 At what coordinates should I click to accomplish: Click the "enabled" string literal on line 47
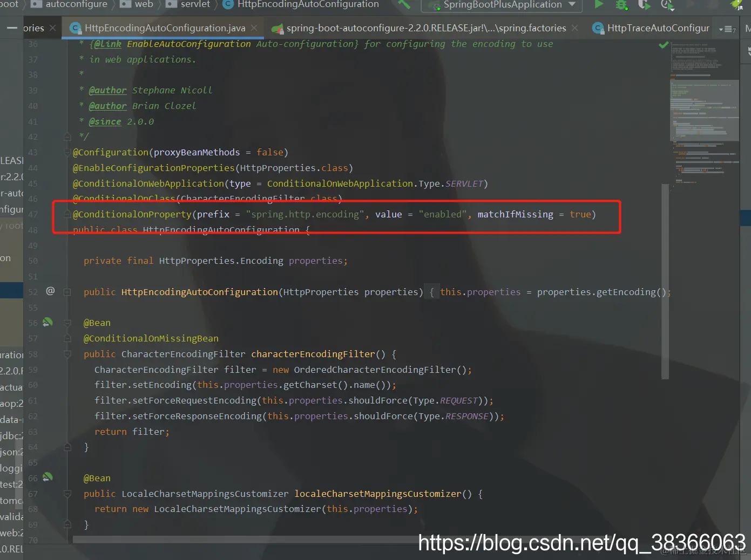pyautogui.click(x=443, y=214)
